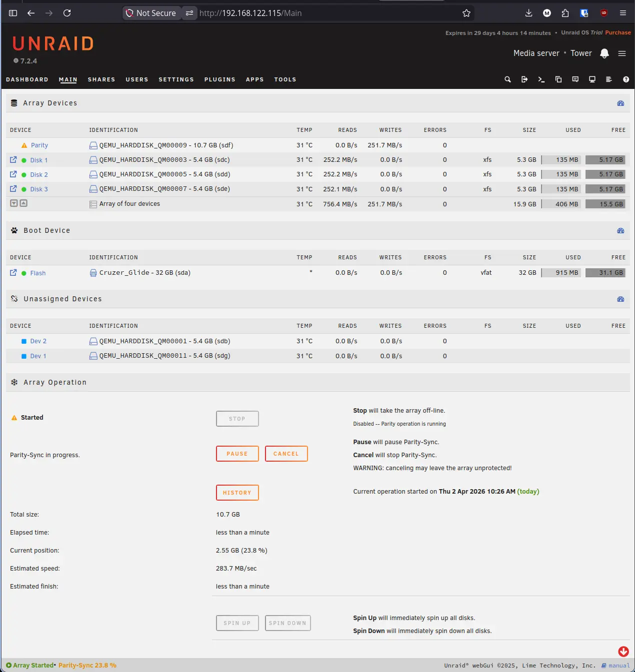Click the disk icon next to QEMU_HARDDISK_QM00001
This screenshot has height=672, width=635.
[x=93, y=341]
